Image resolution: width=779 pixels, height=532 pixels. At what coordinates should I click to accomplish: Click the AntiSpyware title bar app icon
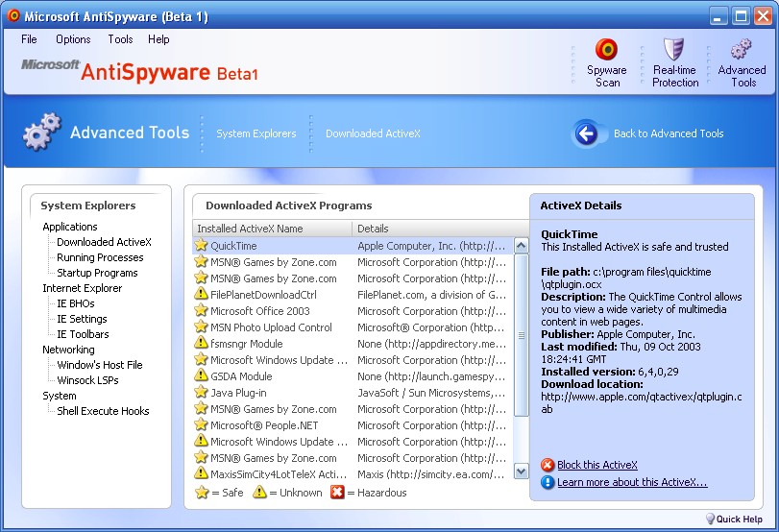13,16
